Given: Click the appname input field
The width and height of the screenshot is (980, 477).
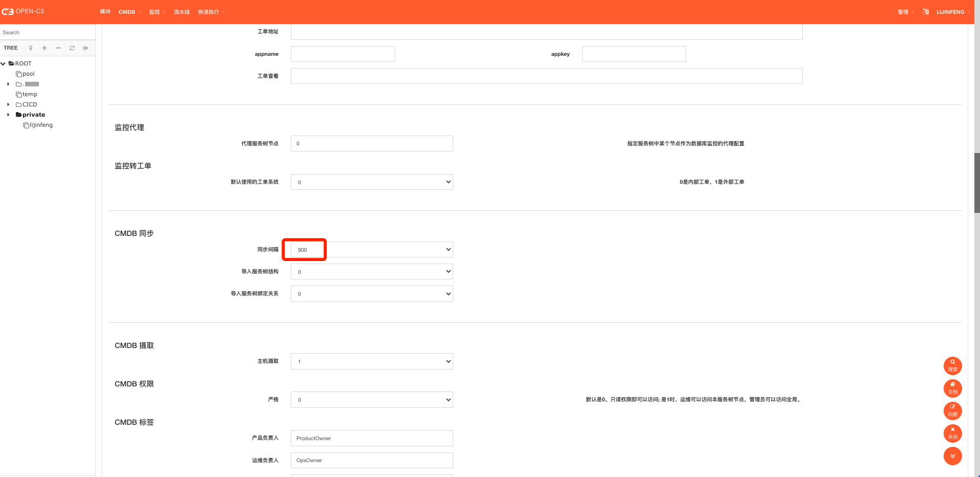Looking at the screenshot, I should 343,54.
